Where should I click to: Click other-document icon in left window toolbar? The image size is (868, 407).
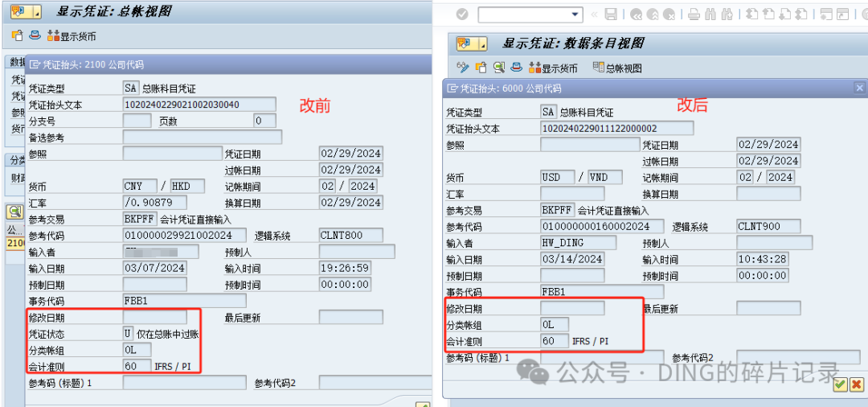click(17, 36)
